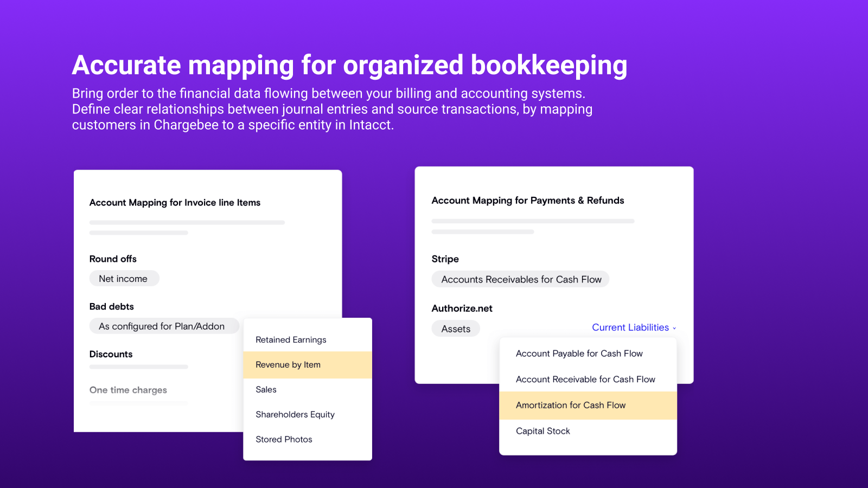Image resolution: width=868 pixels, height=488 pixels.
Task: Choose Account Receivable for Cash Flow
Action: coord(585,380)
